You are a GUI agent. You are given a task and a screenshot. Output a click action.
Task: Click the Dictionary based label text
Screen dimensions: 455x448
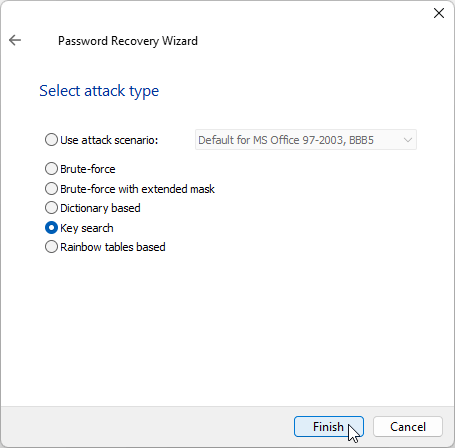coord(100,208)
